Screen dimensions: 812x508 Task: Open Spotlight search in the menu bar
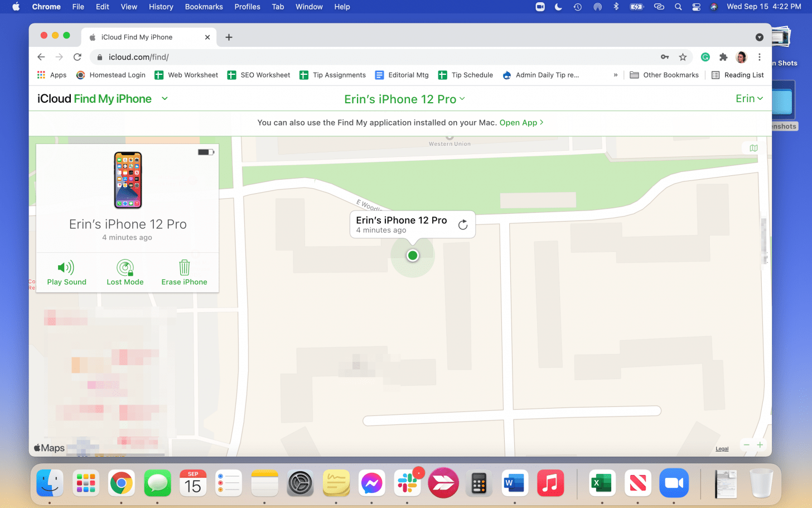click(678, 7)
